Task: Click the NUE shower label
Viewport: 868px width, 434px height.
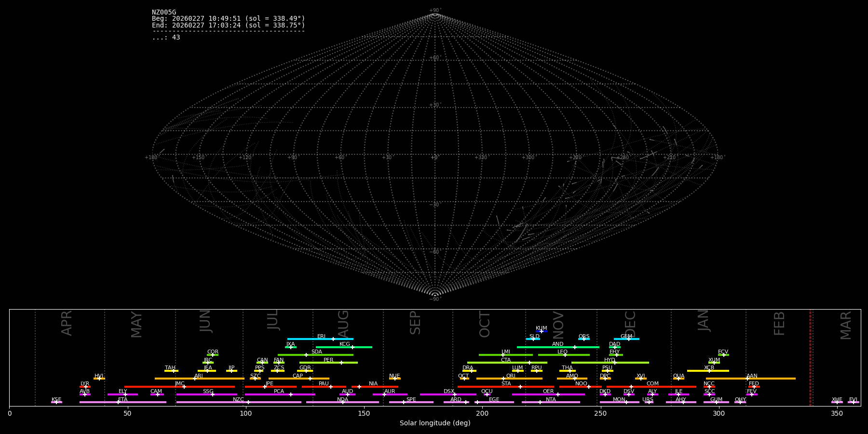Action: click(394, 376)
